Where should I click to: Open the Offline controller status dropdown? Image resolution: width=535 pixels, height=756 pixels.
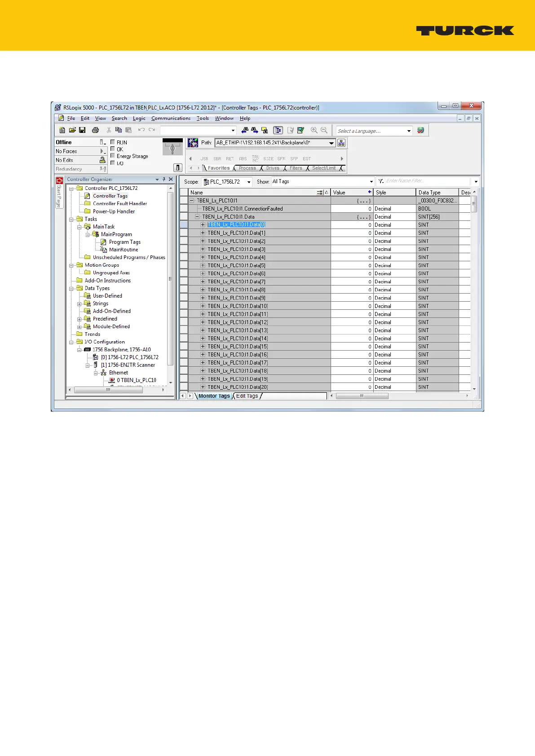[x=103, y=142]
